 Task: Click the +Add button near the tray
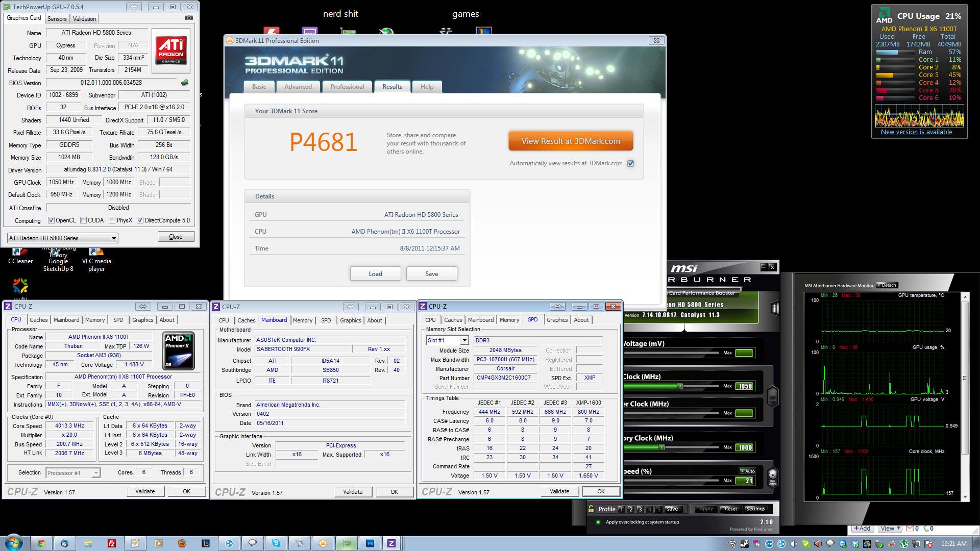862,529
